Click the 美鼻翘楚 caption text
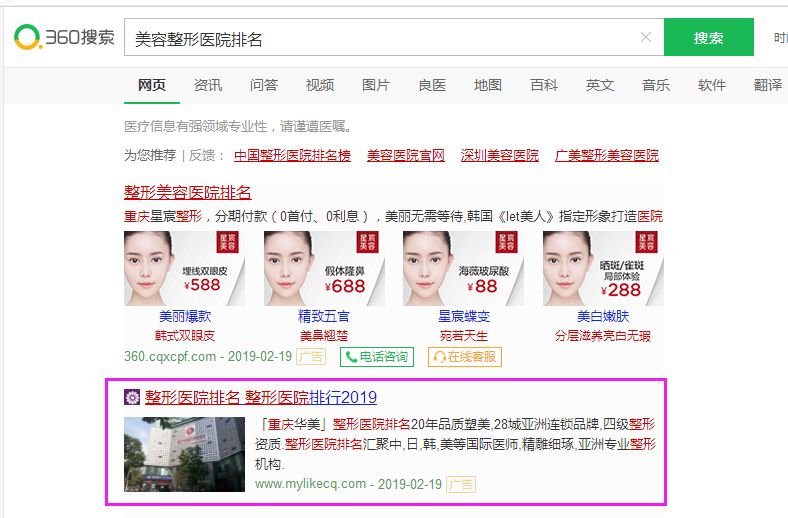The height and width of the screenshot is (518, 788). click(324, 336)
